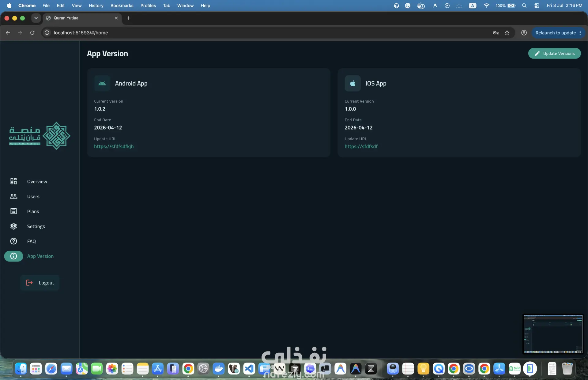Click the Android robot icon
Viewport: 588px width, 380px height.
[102, 83]
